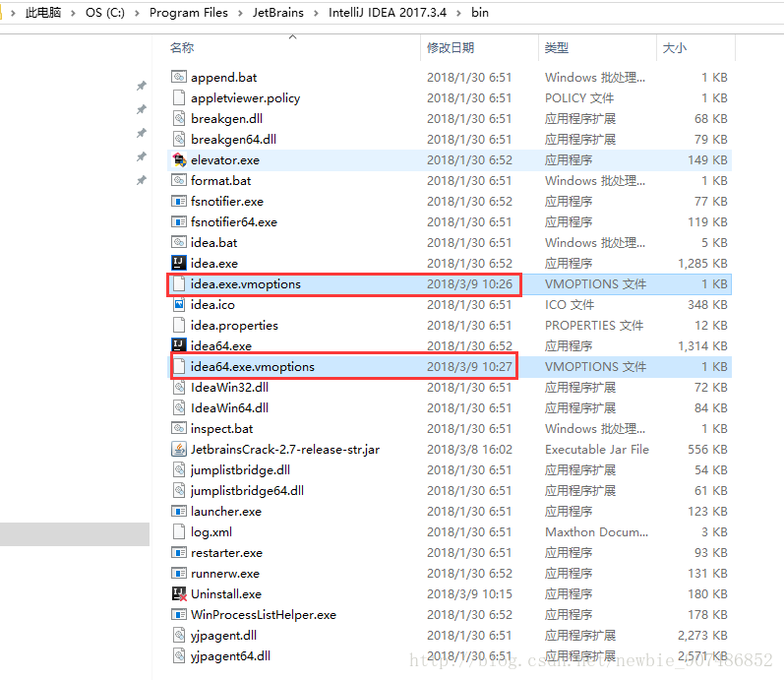Select the JetbrainsCrack jar file icon

pyautogui.click(x=179, y=449)
